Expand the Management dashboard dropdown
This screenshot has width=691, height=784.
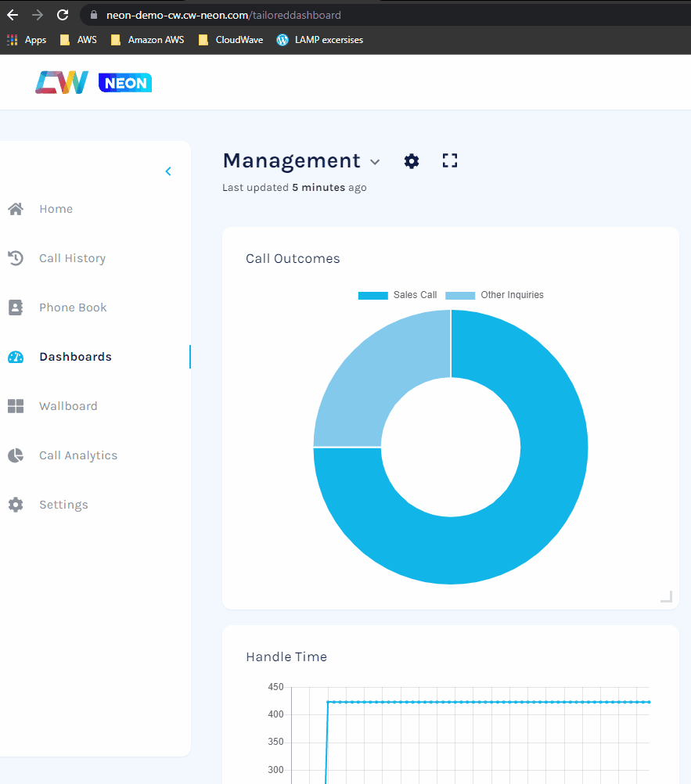375,162
